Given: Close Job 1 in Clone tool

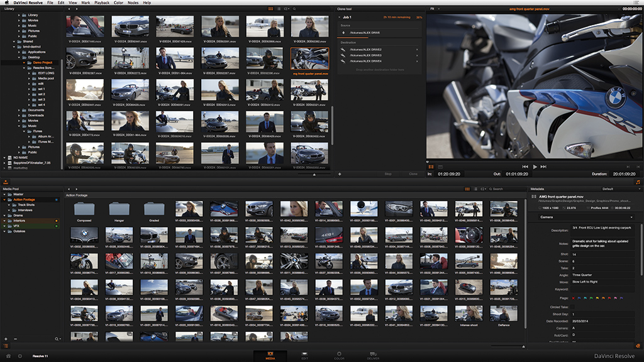Looking at the screenshot, I should click(339, 17).
